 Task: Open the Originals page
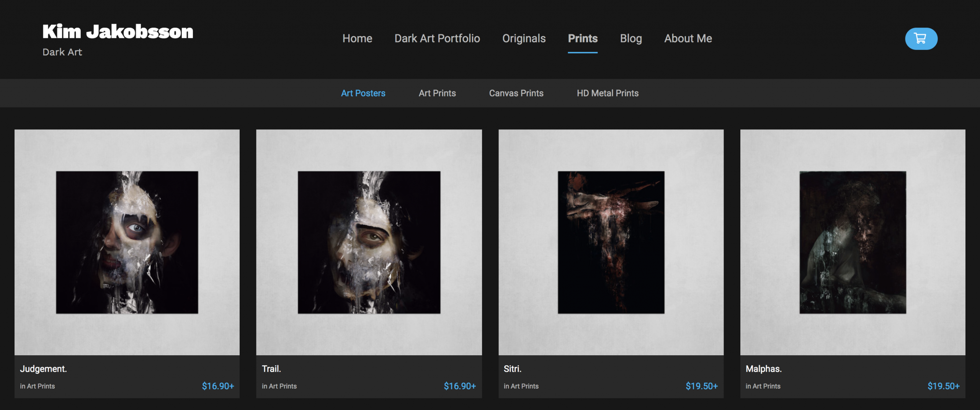coord(524,38)
